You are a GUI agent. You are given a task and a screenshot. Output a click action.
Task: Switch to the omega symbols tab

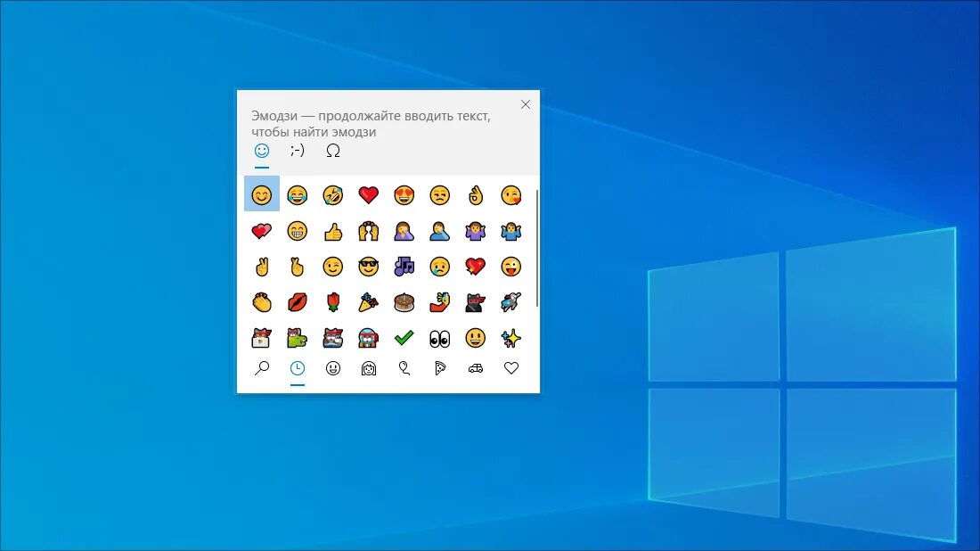332,151
